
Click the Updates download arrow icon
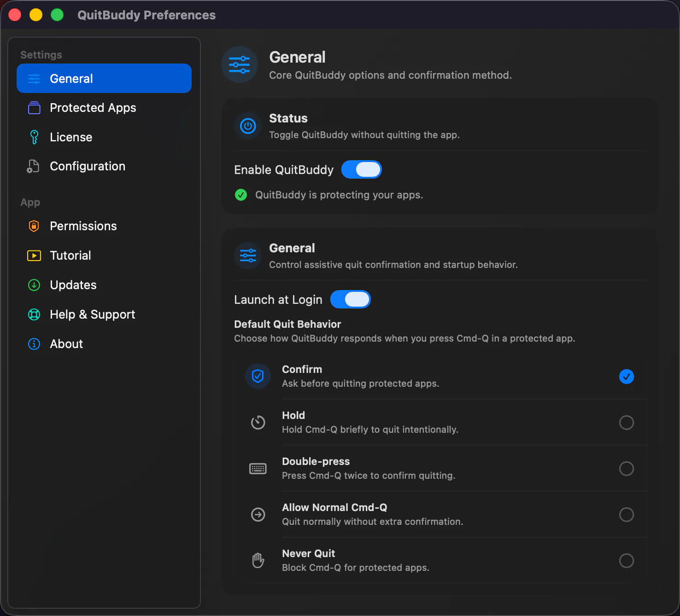[x=34, y=285]
